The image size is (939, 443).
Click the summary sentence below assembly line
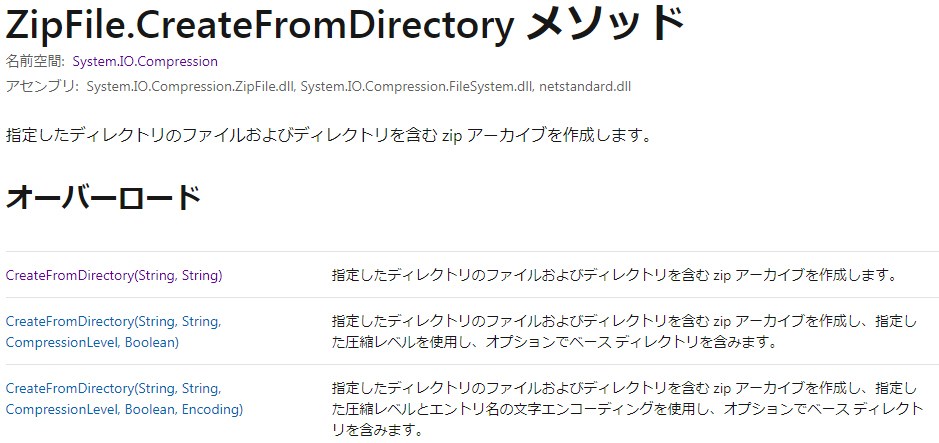pos(328,135)
